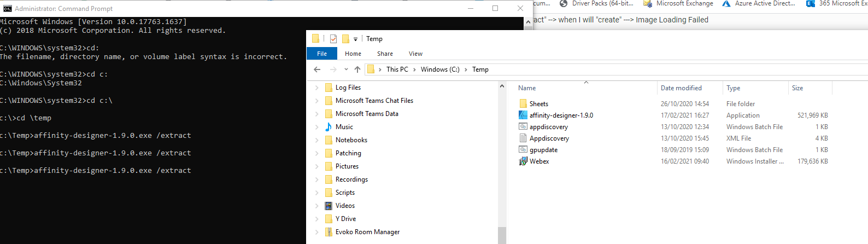
Task: Select Microsoft Teams Data folder in tree
Action: (367, 114)
